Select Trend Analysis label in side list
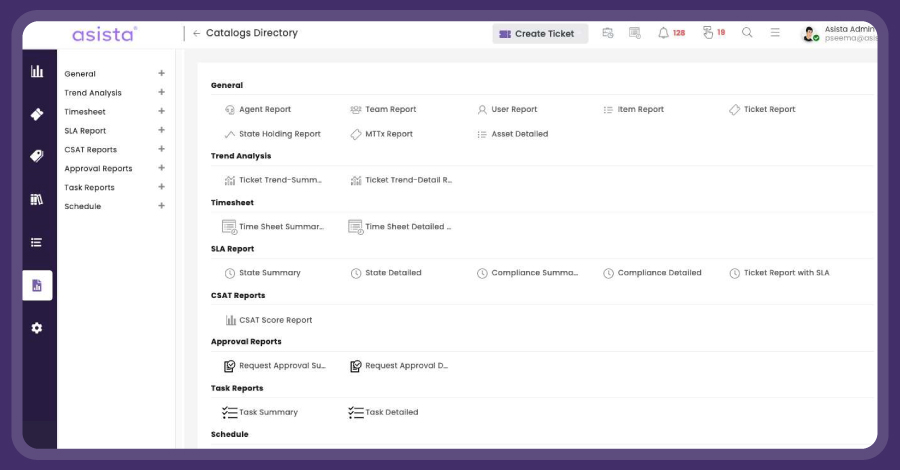 93,93
